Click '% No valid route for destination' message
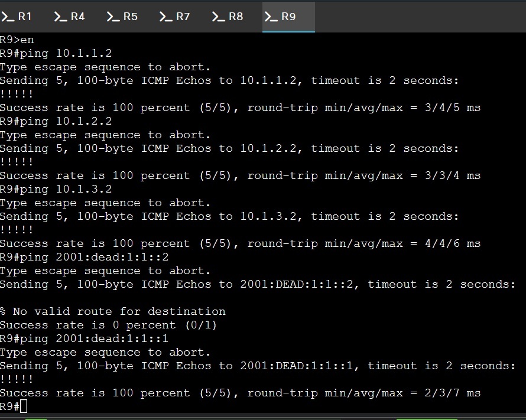 pos(113,311)
